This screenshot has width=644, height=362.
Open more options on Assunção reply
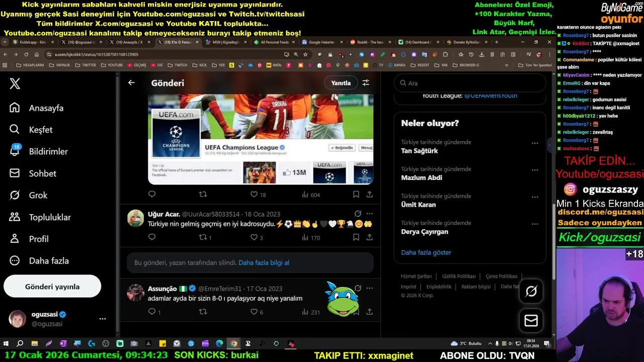pos(370,288)
